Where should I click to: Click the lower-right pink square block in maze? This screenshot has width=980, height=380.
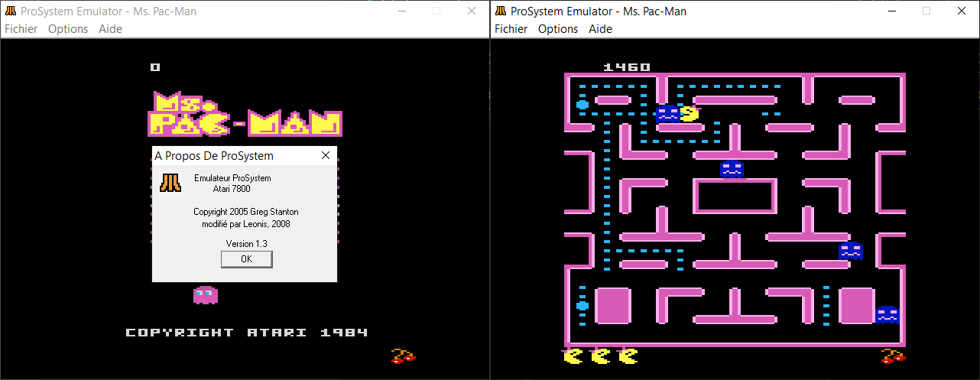(x=857, y=305)
